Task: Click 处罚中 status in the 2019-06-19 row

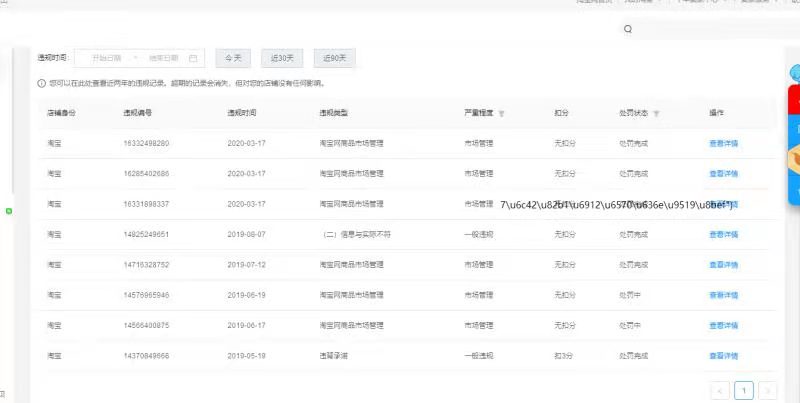Action: click(x=630, y=295)
